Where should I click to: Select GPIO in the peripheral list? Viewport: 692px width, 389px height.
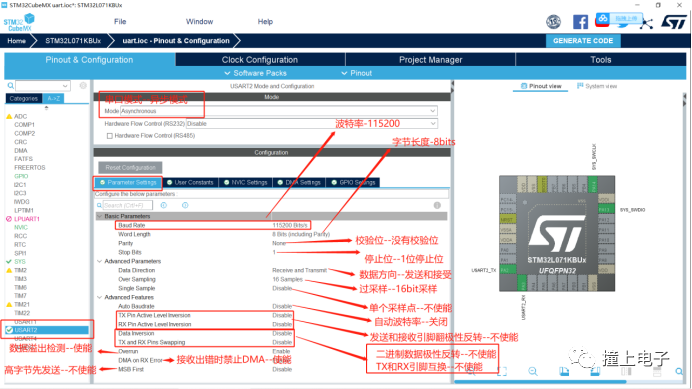(x=21, y=176)
